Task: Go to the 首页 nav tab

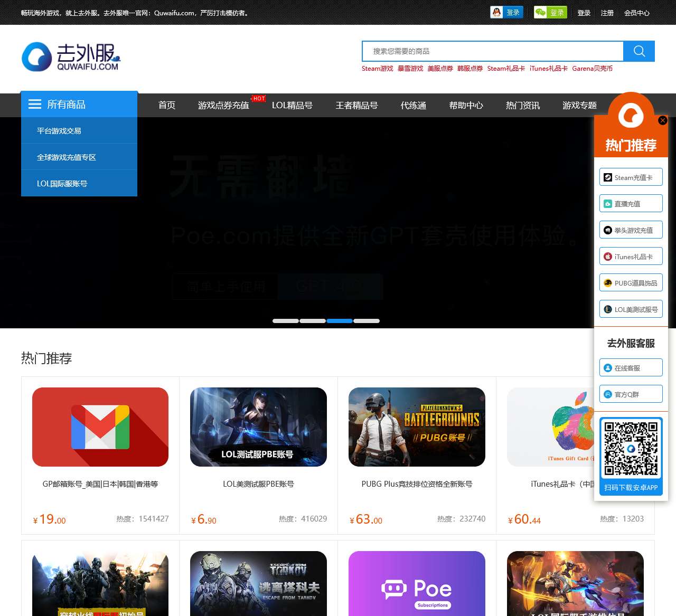Action: [167, 105]
